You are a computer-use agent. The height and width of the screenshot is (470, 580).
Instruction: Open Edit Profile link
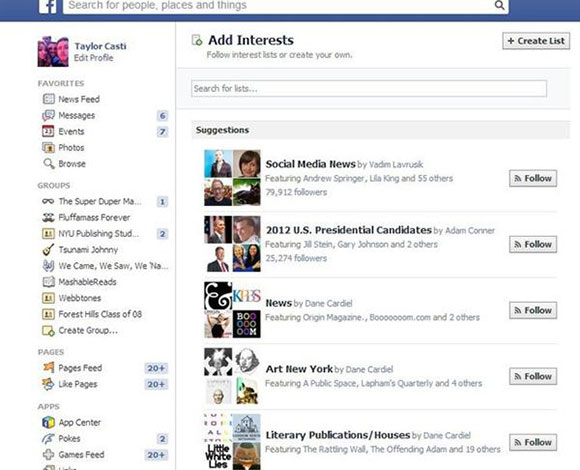(94, 58)
